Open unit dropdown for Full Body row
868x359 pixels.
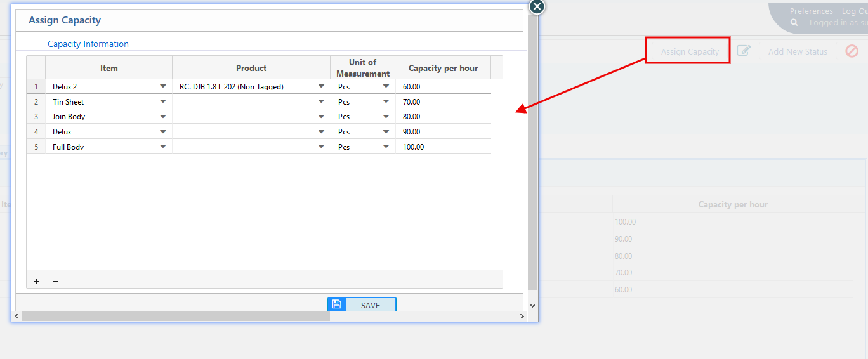click(386, 147)
